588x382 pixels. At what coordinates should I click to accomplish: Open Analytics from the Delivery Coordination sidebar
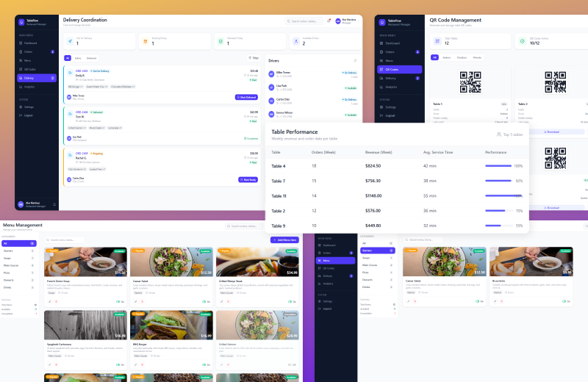click(29, 87)
